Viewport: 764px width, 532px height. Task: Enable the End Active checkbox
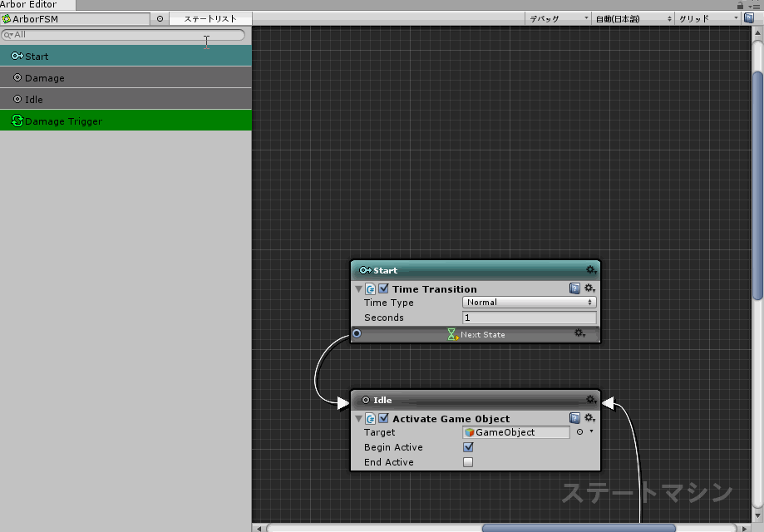[468, 462]
